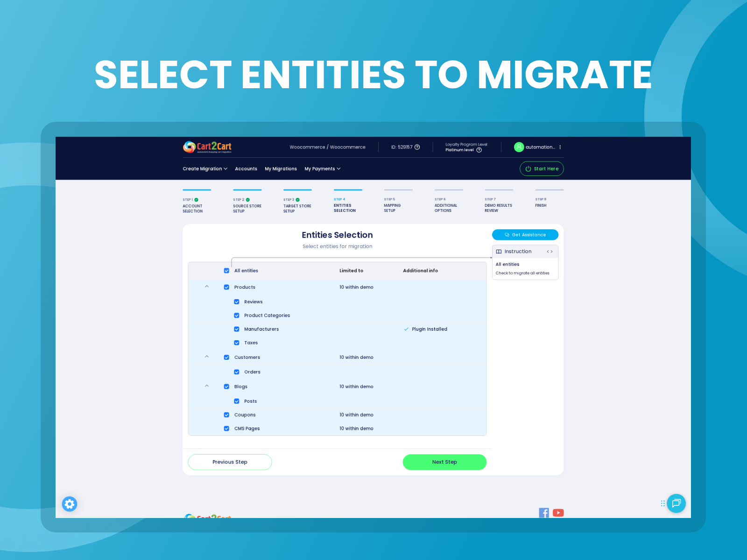Toggle the Manufacturers checkbox
Viewport: 747px width, 560px height.
[237, 329]
